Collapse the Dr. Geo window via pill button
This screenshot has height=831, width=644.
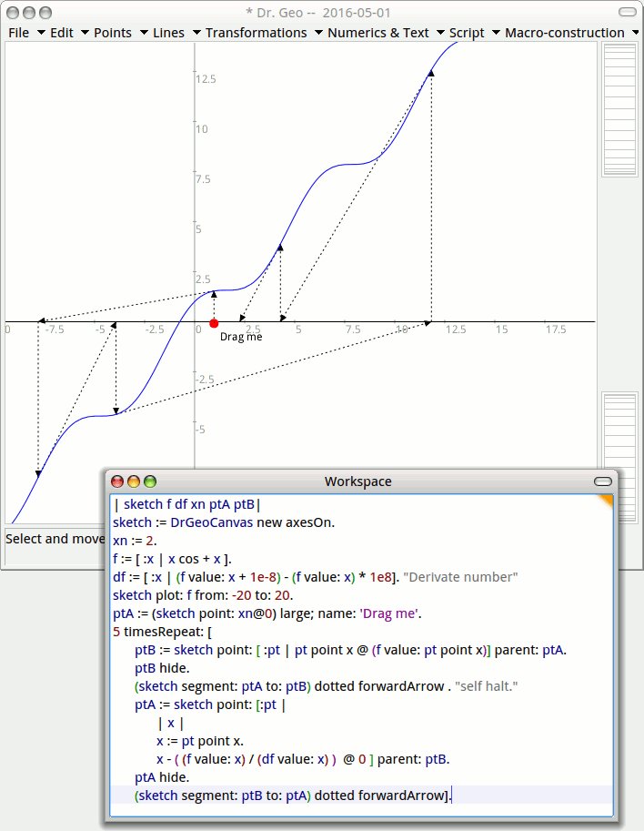tap(628, 13)
